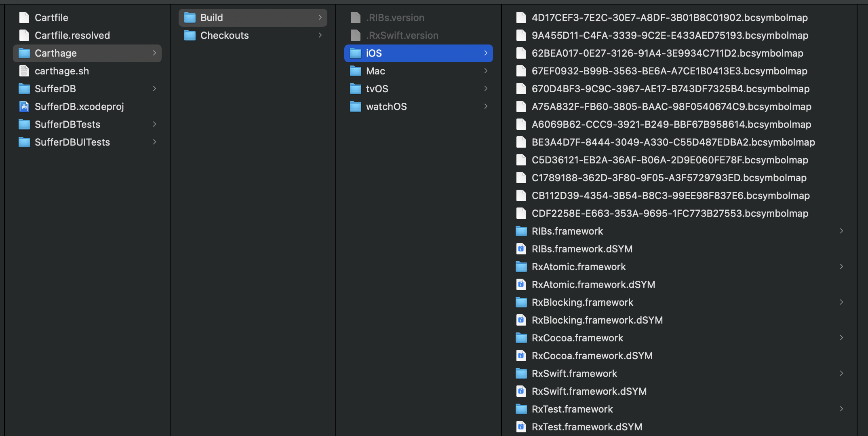Select the file name 67EF0932-B99B-3563-BE6A-A7CE1B0413E3.bcsymbolmap

point(670,71)
